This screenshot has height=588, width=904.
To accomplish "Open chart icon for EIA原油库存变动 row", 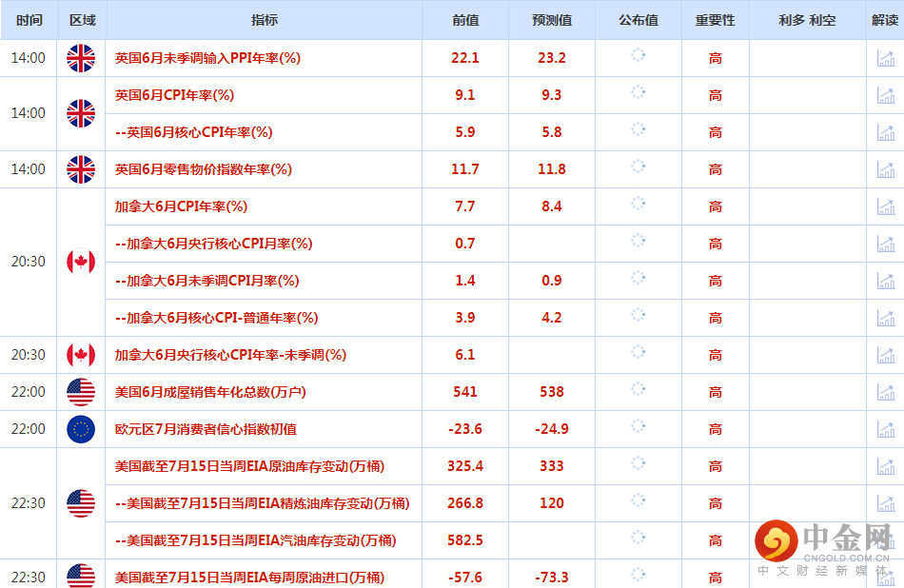I will (x=886, y=466).
